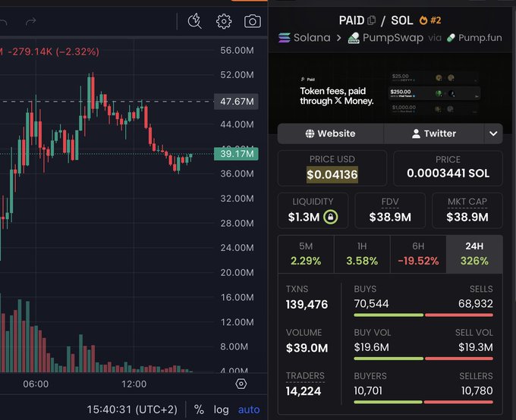Click the FDV $38.9M box

(x=390, y=211)
